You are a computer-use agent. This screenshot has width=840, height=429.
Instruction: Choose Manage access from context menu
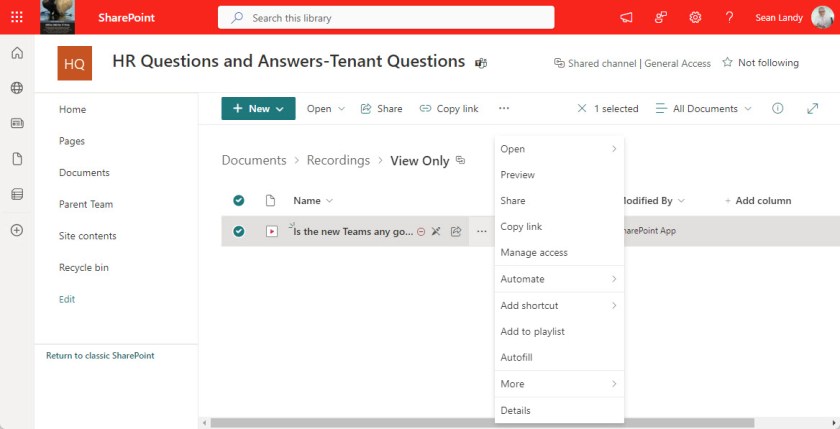559,252
